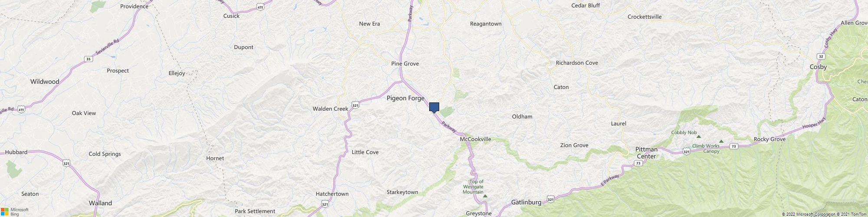
Task: Click the Richardson Cove label
Action: coord(577,63)
